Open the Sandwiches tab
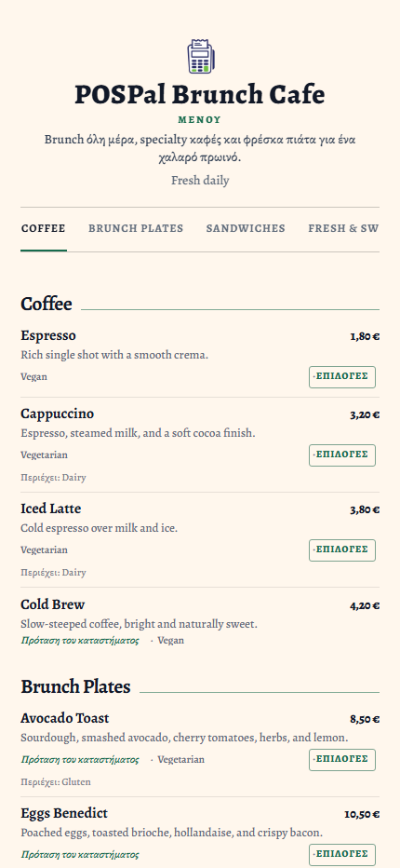This screenshot has width=400, height=868. pyautogui.click(x=246, y=228)
